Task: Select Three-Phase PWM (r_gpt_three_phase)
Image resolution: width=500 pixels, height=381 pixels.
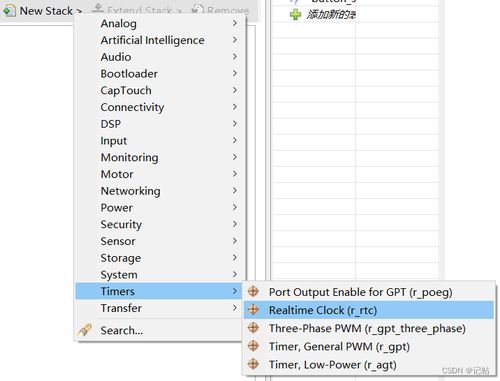Action: click(369, 328)
